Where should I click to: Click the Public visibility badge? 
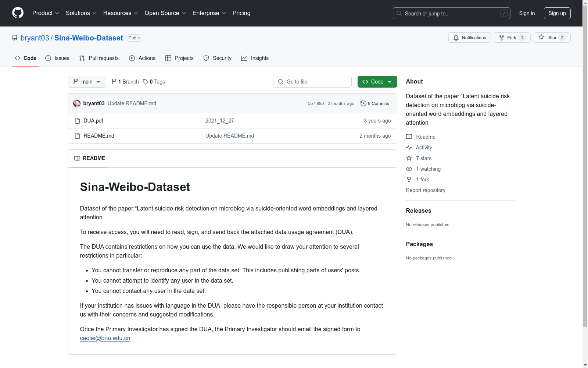point(135,38)
